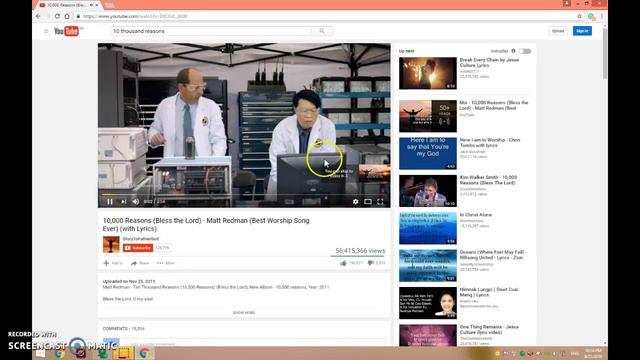Open 'Oceans (Where Feet May Fail)' thumbnail
The height and width of the screenshot is (360, 640).
tap(428, 266)
